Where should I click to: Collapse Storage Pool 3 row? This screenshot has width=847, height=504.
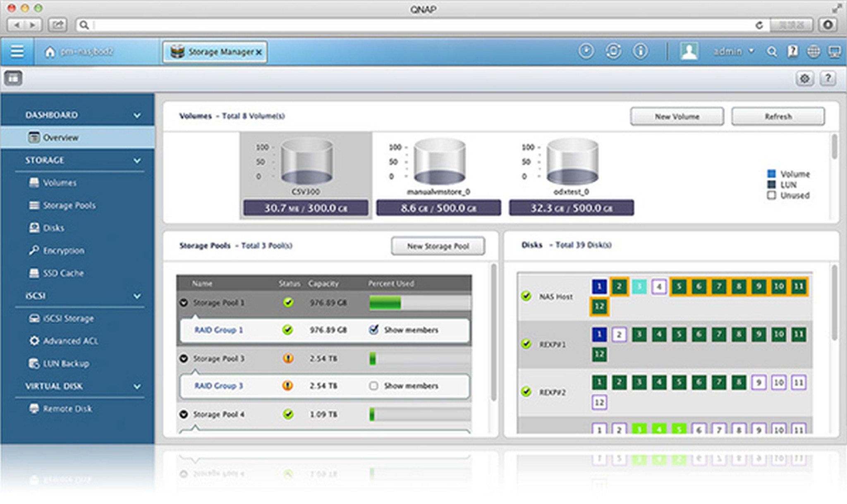184,358
